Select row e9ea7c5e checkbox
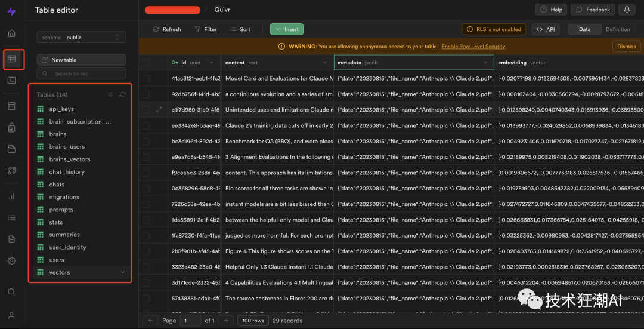Screen dimensions: 644x329 pyautogui.click(x=146, y=156)
